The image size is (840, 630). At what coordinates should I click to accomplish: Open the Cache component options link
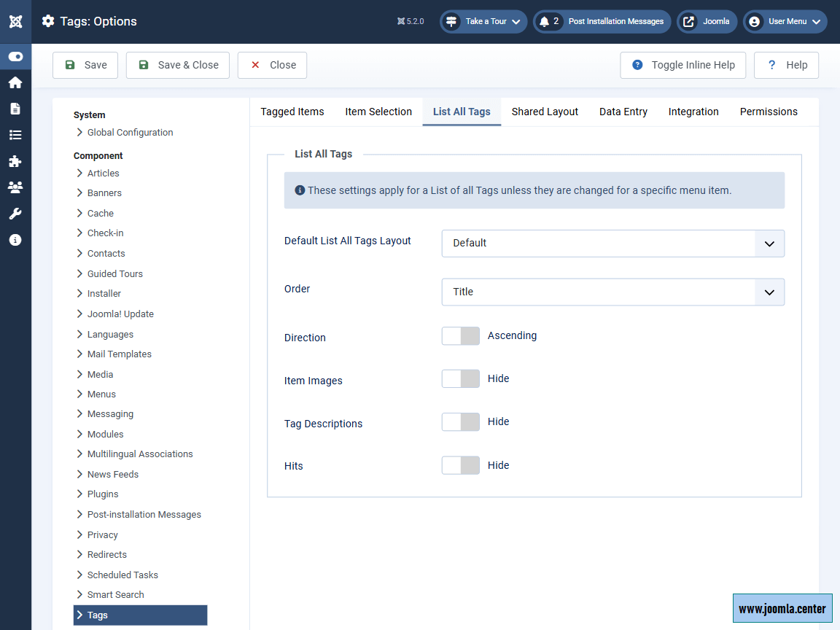point(100,213)
